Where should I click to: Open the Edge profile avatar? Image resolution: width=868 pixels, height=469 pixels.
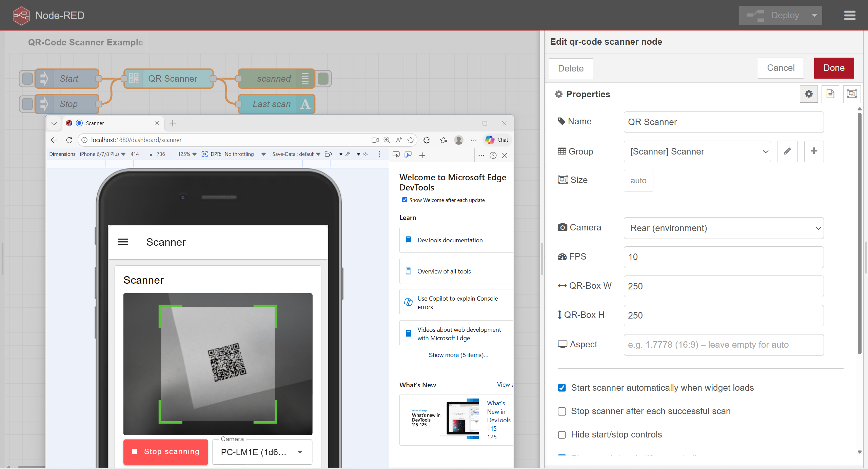point(459,140)
